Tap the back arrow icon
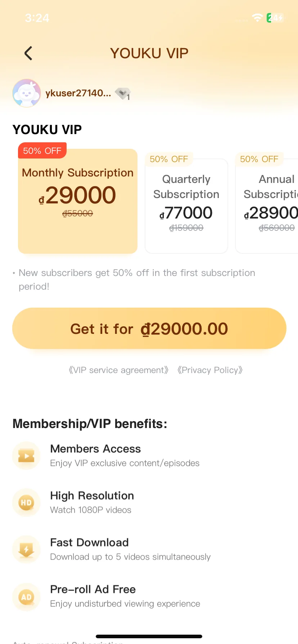Screen dimensions: 298x644 (28, 53)
